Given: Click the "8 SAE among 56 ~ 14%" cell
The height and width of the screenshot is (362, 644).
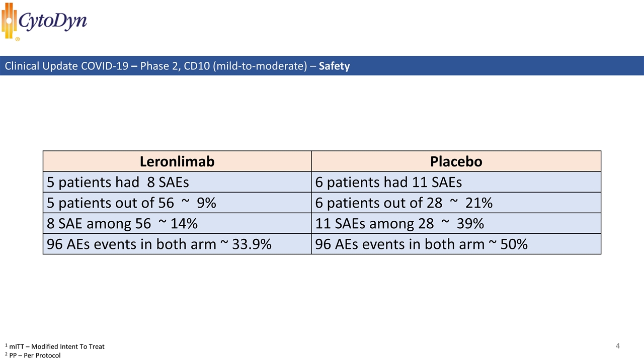Looking at the screenshot, I should click(x=122, y=223).
